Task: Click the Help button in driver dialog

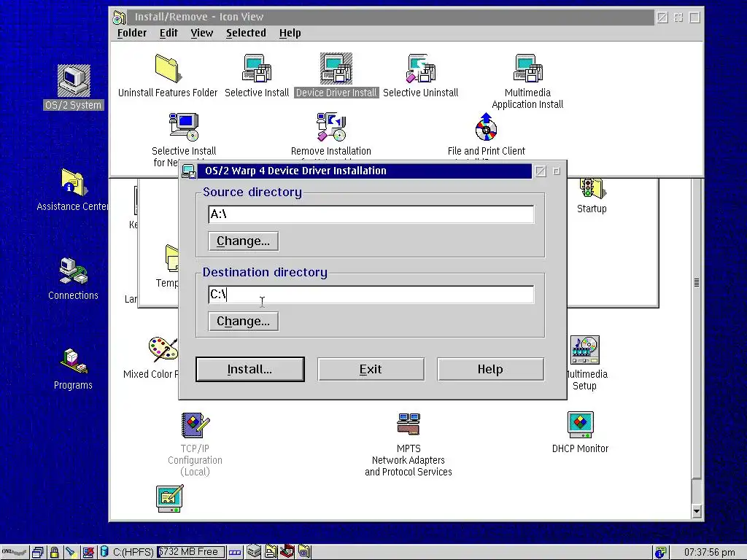Action: click(x=490, y=370)
